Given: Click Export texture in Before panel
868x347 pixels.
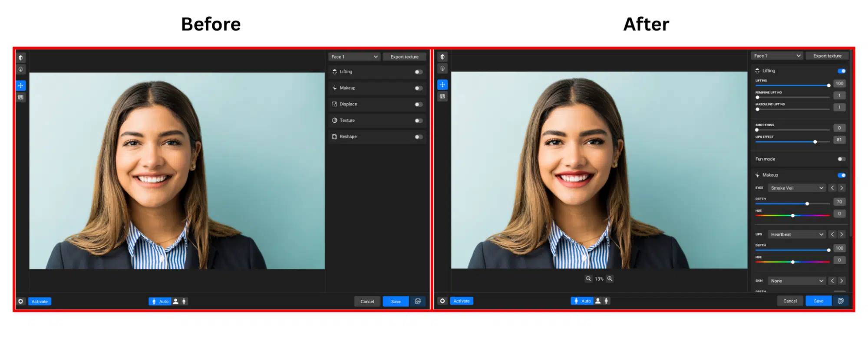Looking at the screenshot, I should pos(404,57).
